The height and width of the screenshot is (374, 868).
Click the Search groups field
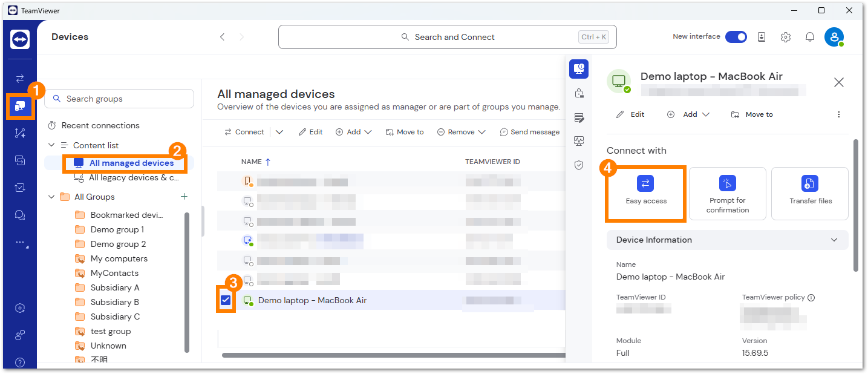pos(120,99)
